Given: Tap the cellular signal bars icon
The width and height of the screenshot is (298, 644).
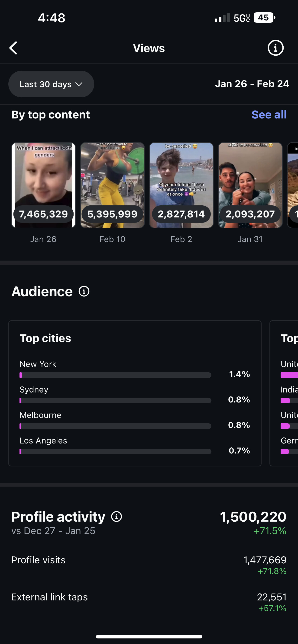Looking at the screenshot, I should pos(222,18).
